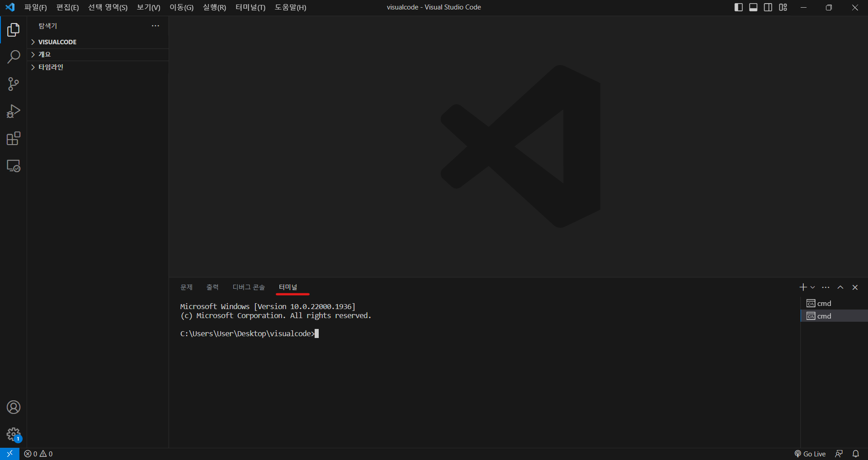The height and width of the screenshot is (460, 868).
Task: Toggle bottom panel layout icon
Action: pyautogui.click(x=753, y=7)
